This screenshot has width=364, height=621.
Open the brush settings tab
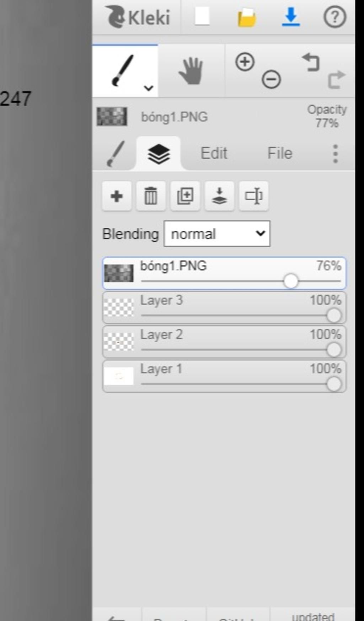tap(116, 154)
